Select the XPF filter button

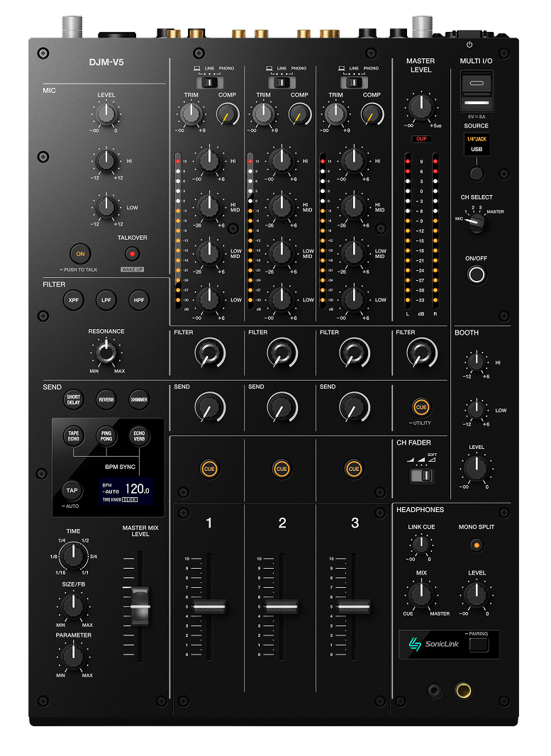(x=74, y=301)
